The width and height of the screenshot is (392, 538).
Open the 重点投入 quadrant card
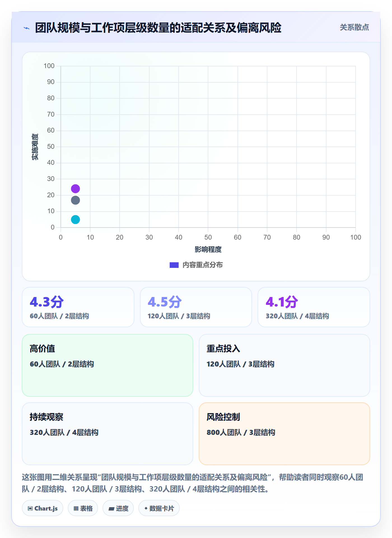pyautogui.click(x=284, y=365)
